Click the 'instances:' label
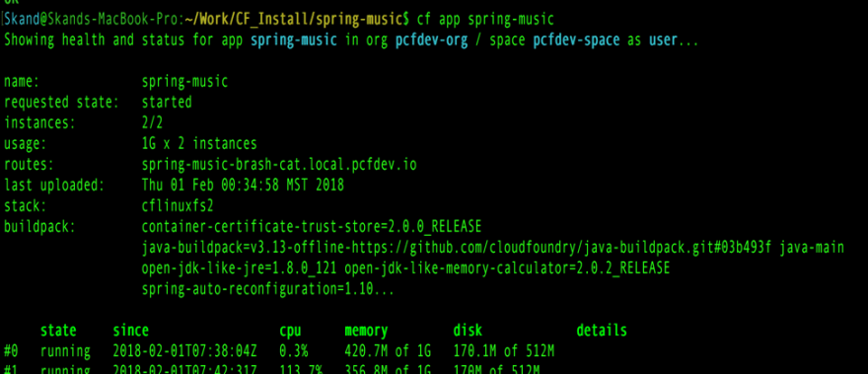The width and height of the screenshot is (868, 374). pyautogui.click(x=39, y=123)
